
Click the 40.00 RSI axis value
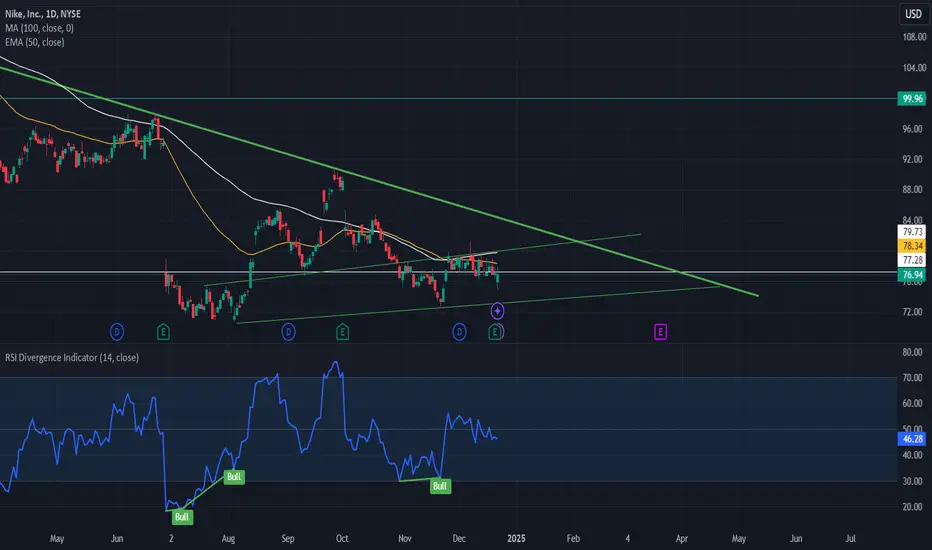[914, 455]
